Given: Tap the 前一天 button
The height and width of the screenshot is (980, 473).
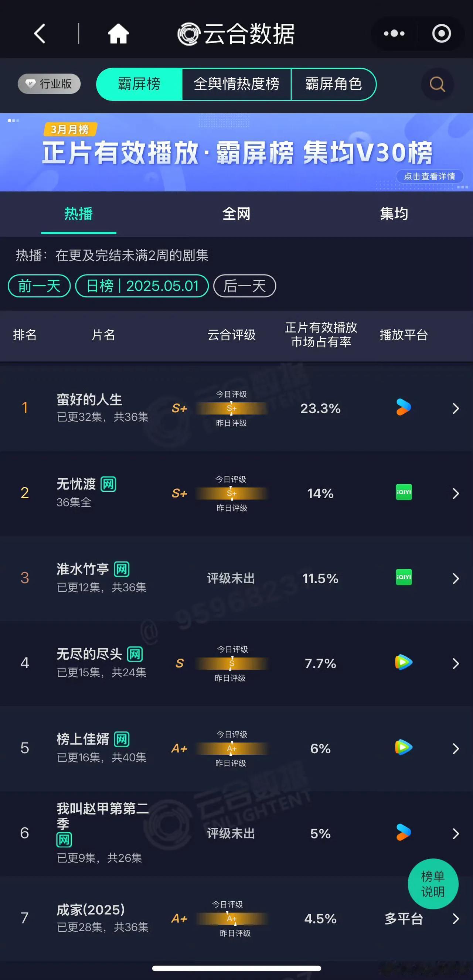Looking at the screenshot, I should point(39,286).
